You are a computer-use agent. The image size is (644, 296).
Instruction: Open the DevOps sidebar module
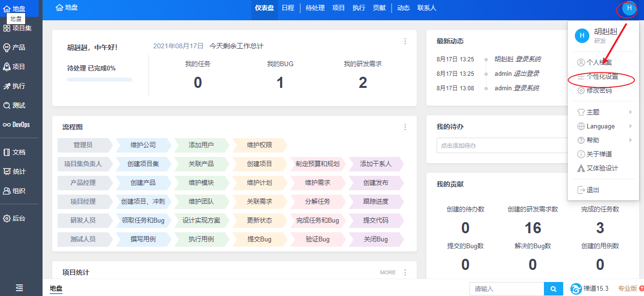(x=16, y=125)
